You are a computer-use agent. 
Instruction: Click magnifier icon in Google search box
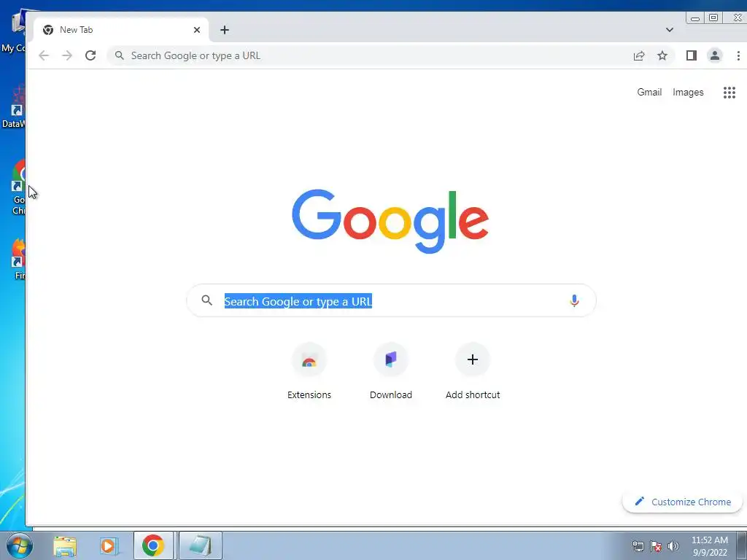click(x=206, y=300)
